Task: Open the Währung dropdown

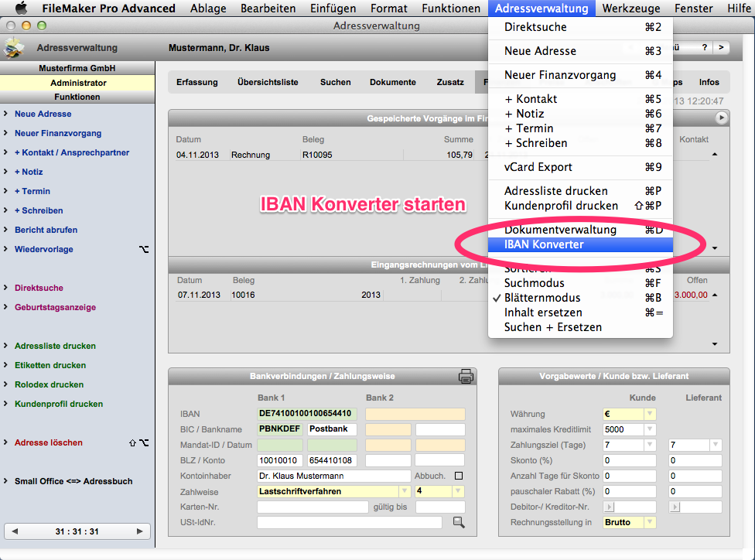Action: pos(650,414)
